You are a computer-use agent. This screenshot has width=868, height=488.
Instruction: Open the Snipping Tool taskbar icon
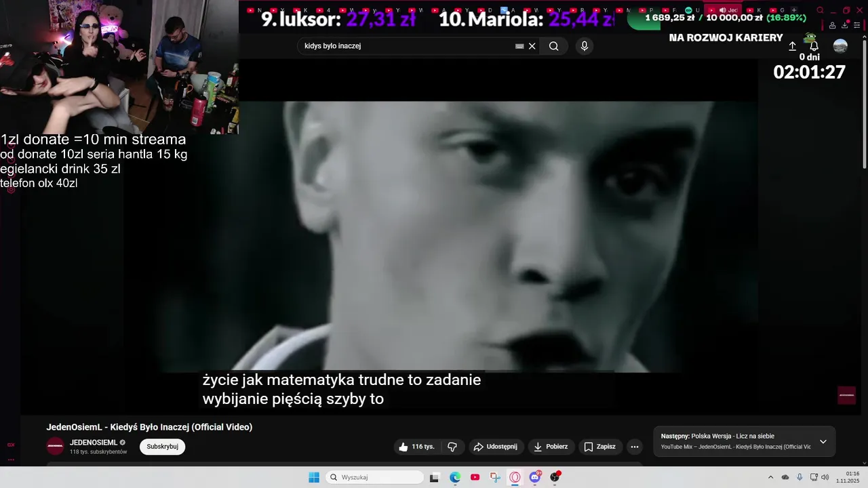pyautogui.click(x=495, y=477)
